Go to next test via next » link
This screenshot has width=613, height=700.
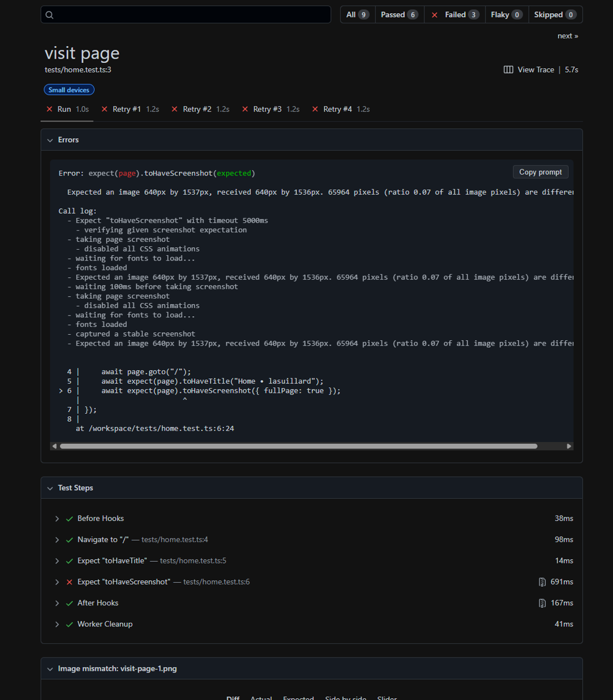568,36
